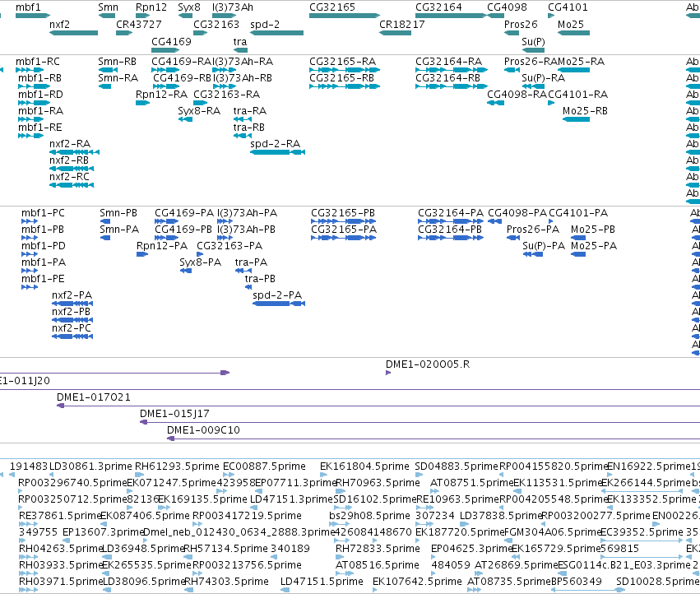The width and height of the screenshot is (700, 594).
Task: Click transcript Su(P)-RA
Action: click(x=544, y=77)
